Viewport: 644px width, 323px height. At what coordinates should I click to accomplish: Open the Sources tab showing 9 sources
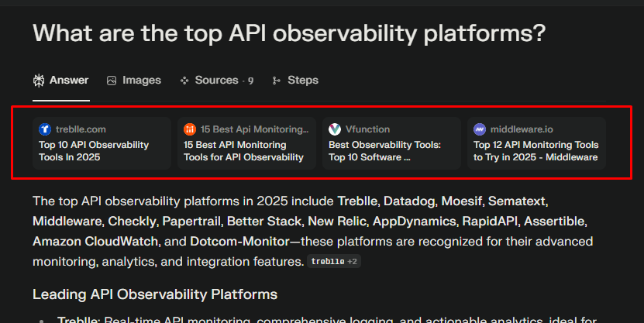217,81
